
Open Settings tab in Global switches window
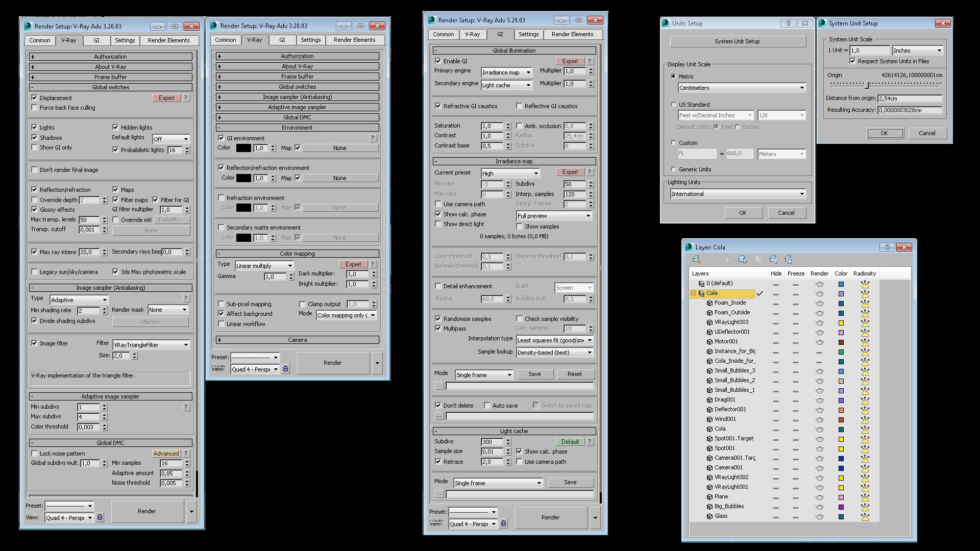click(x=125, y=40)
